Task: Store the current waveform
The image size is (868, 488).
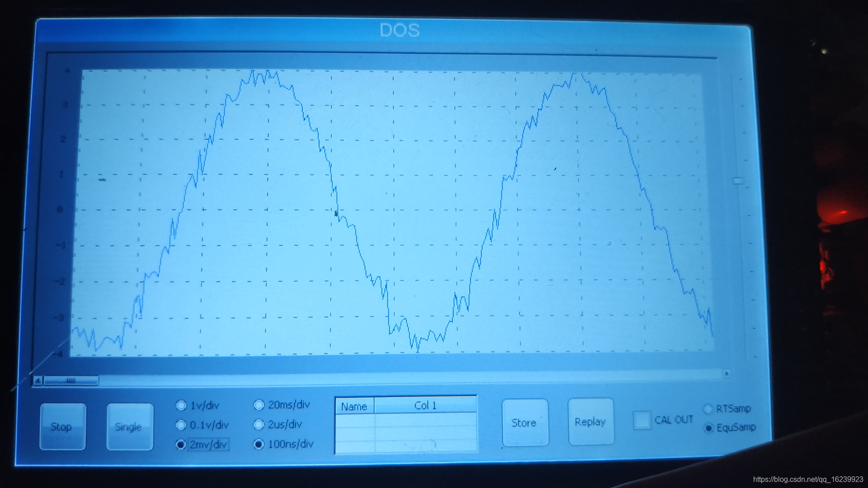Action: pos(524,422)
